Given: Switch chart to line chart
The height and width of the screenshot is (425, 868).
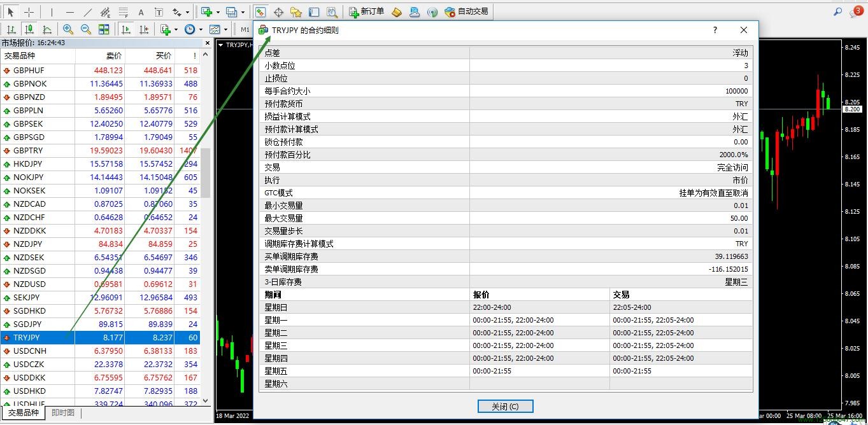Looking at the screenshot, I should pos(47,29).
